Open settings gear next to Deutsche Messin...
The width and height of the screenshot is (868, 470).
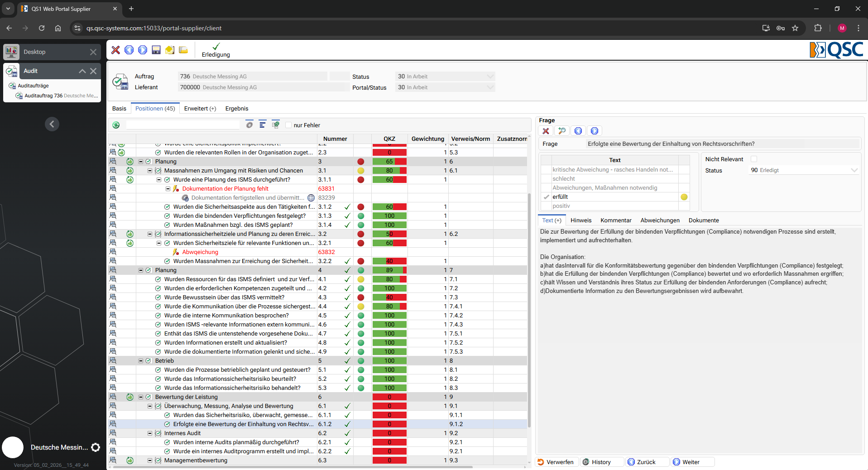[x=96, y=447]
